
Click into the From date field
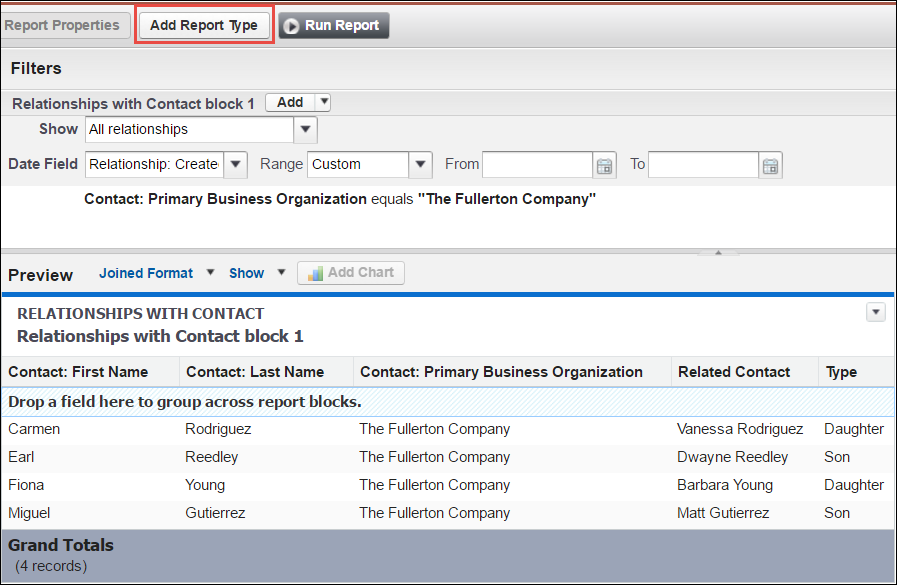pos(537,165)
